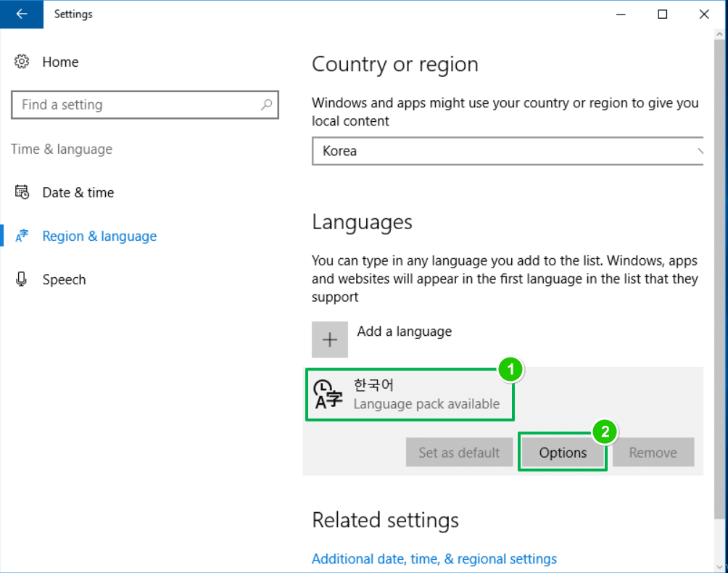Maximize the Settings window
This screenshot has height=573, width=728.
(x=663, y=15)
